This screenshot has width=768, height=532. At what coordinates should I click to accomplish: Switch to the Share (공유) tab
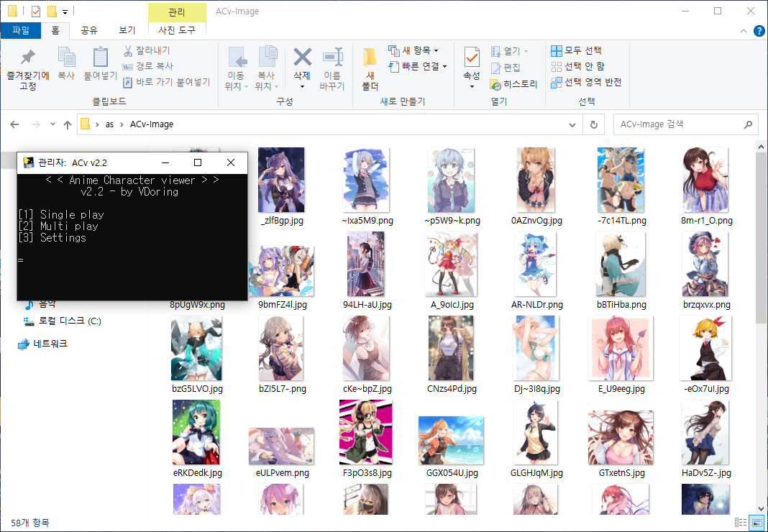click(x=89, y=30)
